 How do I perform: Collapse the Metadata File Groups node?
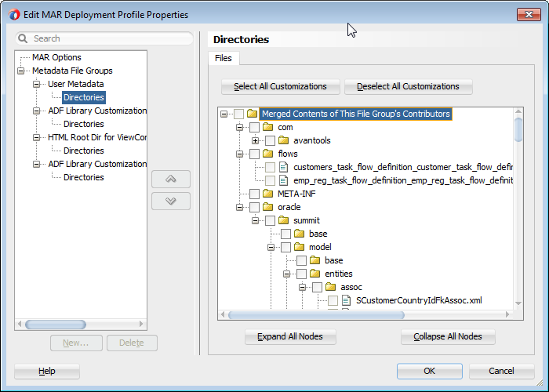(20, 71)
